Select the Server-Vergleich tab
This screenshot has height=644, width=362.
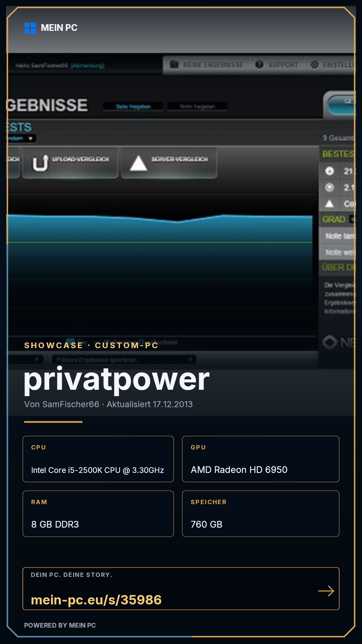pyautogui.click(x=169, y=163)
